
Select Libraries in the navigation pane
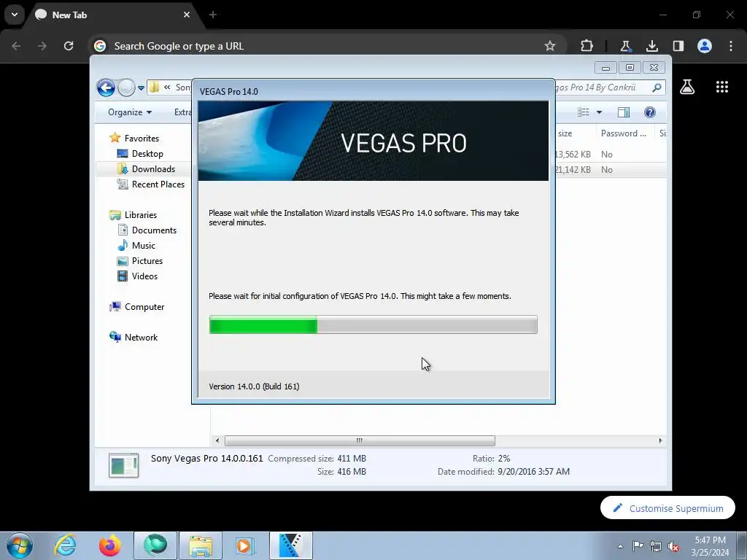click(x=141, y=215)
